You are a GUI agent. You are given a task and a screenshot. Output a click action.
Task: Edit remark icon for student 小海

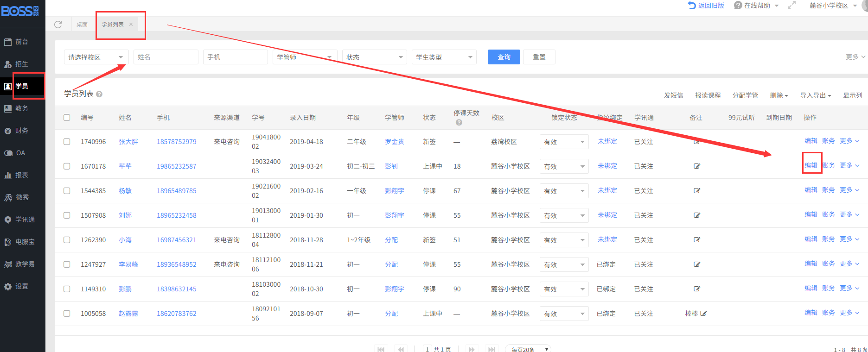coord(697,240)
